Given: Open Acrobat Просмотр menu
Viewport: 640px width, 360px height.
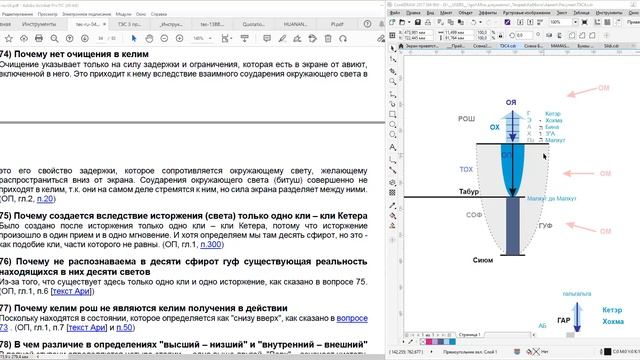Looking at the screenshot, I should (x=47, y=14).
